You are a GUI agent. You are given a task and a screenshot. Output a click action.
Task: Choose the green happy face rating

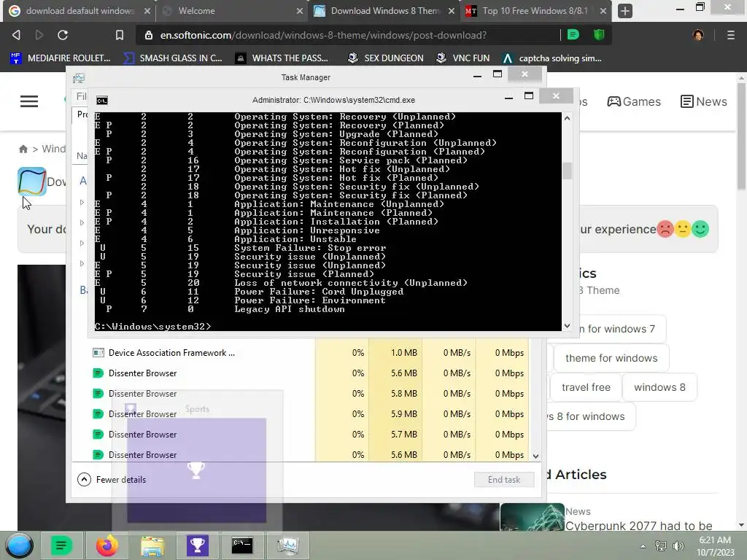pos(700,229)
